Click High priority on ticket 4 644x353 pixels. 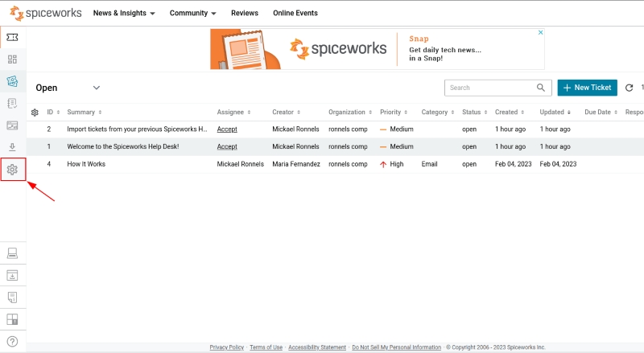[392, 164]
